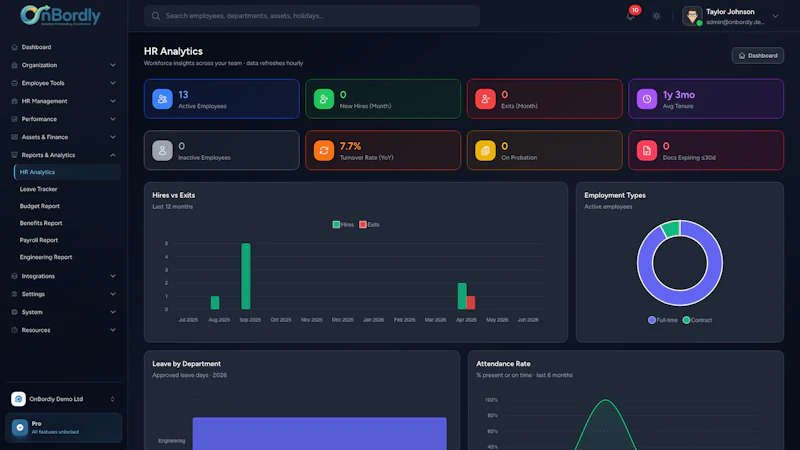Click the 7.7% turnover rate value
Viewport: 800px width, 450px height.
(x=351, y=146)
